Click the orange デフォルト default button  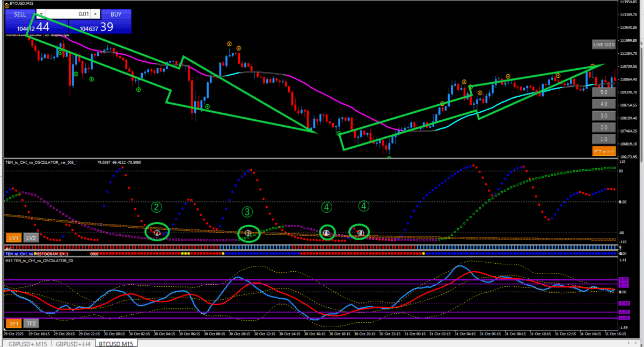(x=603, y=151)
